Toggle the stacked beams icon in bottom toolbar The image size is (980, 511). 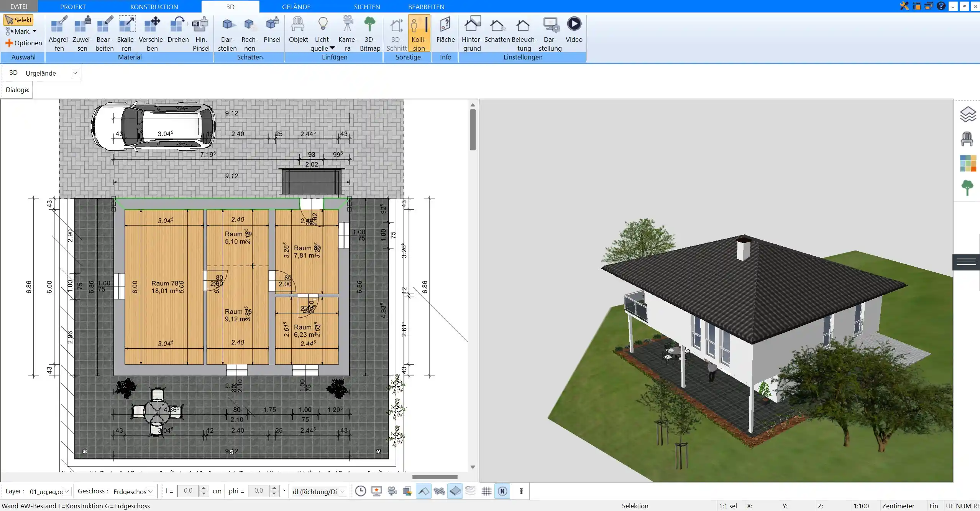pos(439,491)
